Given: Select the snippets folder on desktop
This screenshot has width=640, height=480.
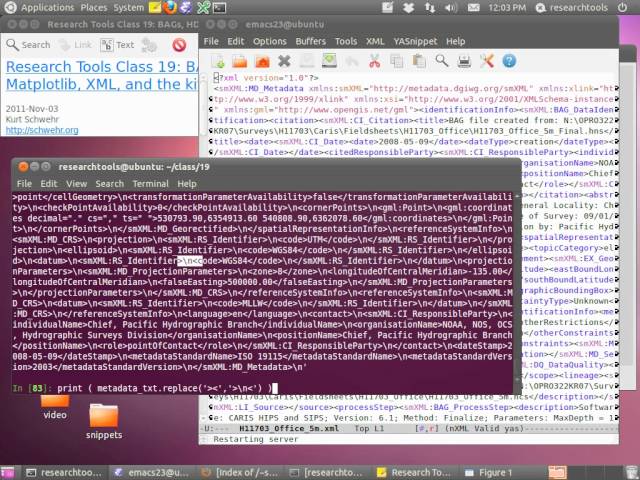Looking at the screenshot, I should point(104,421).
